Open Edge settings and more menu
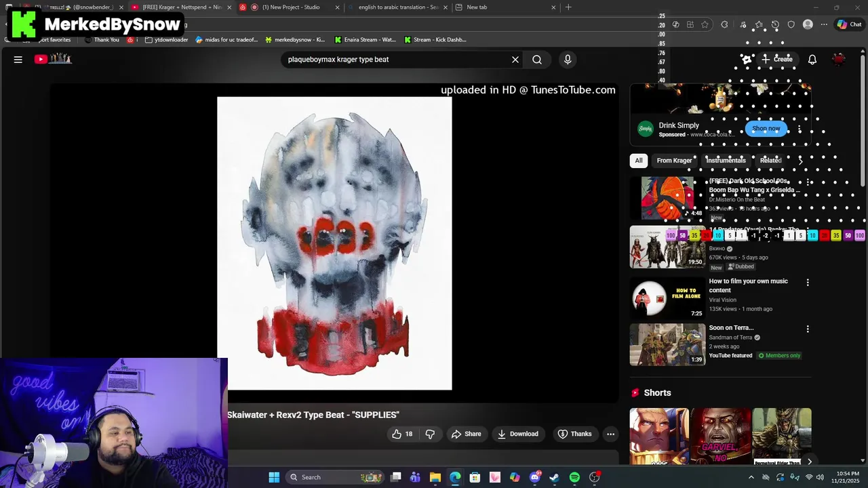This screenshot has width=868, height=488. pos(824,24)
